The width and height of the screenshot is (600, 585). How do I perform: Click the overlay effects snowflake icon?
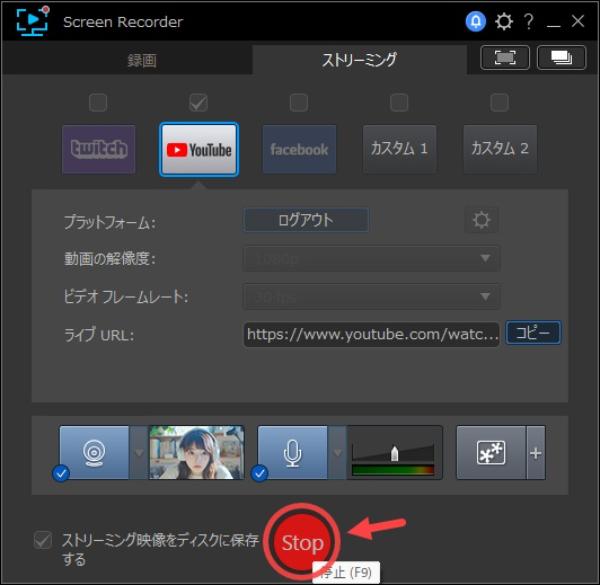491,453
